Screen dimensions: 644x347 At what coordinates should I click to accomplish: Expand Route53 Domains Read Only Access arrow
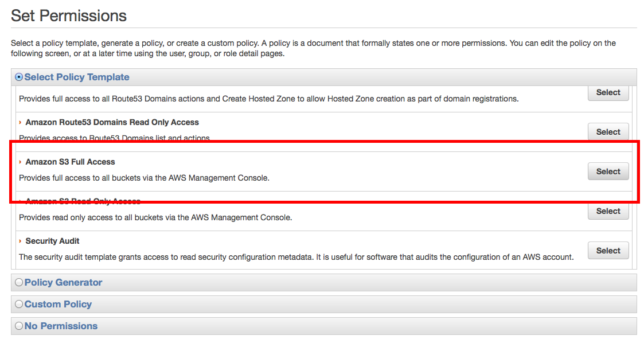coord(21,123)
